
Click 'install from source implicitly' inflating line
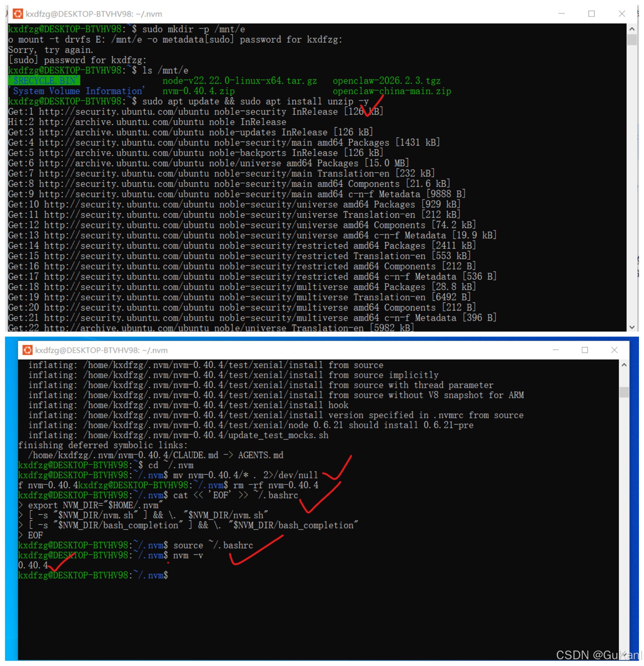point(233,375)
